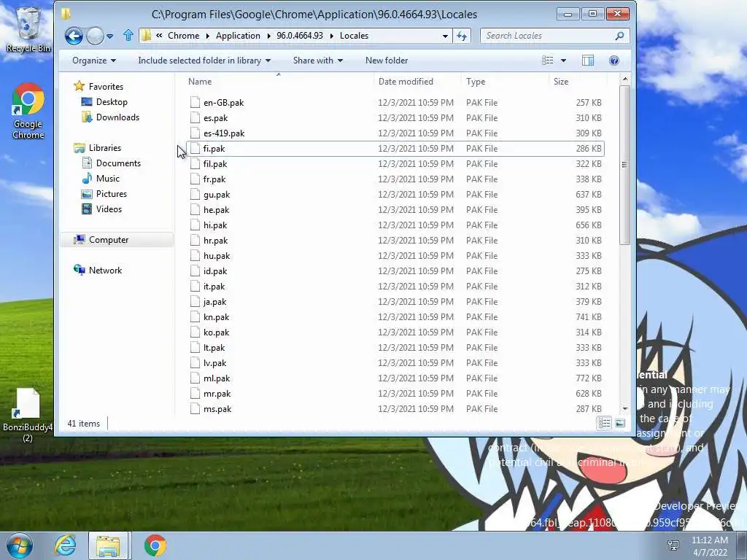Show hidden breadcrumb folders via double chevron
The width and height of the screenshot is (747, 560).
(159, 36)
